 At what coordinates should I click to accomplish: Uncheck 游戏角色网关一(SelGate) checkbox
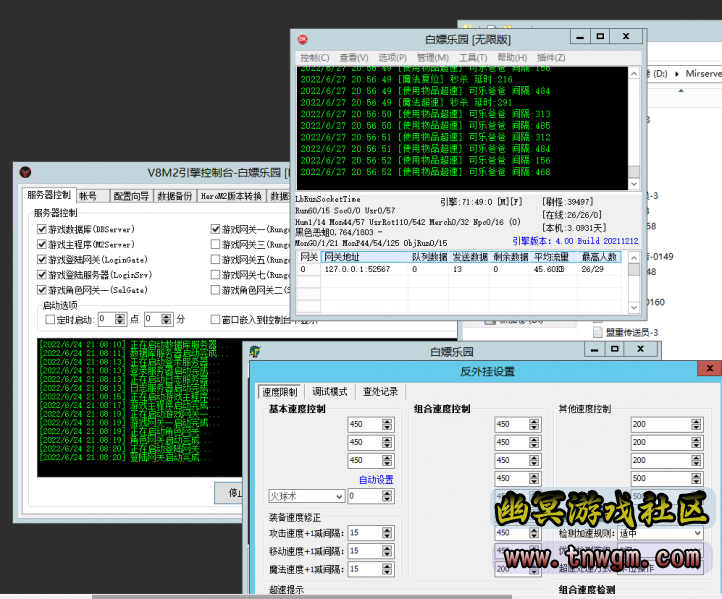[42, 290]
